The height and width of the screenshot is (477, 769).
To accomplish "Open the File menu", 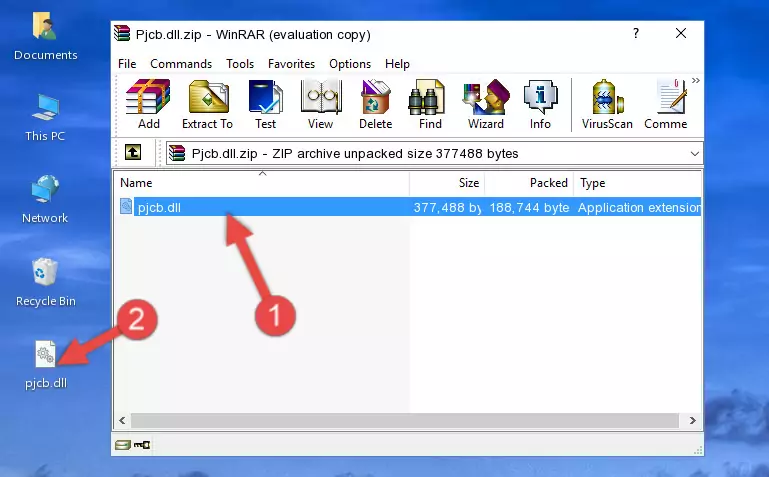I will (x=127, y=64).
